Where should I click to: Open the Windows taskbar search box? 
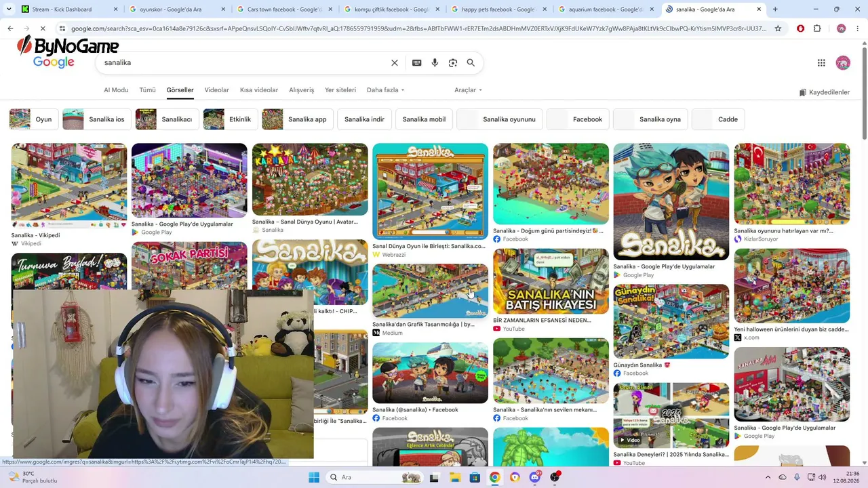[x=374, y=477]
